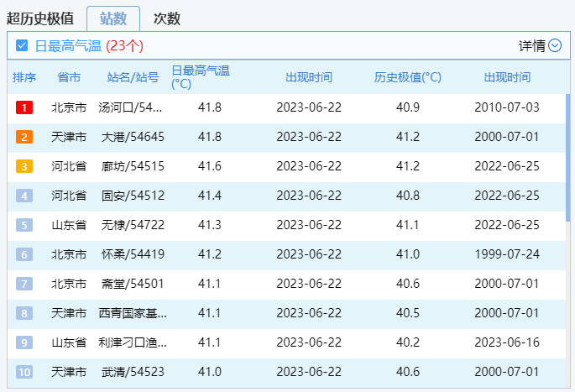
Task: Click the red rank 1 badge
Action: click(x=24, y=107)
